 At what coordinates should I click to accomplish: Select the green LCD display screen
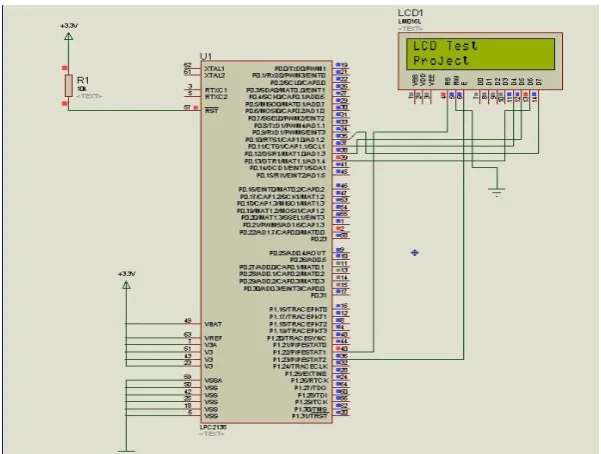coord(481,54)
